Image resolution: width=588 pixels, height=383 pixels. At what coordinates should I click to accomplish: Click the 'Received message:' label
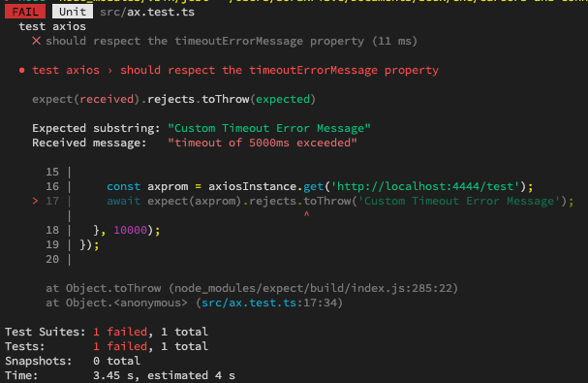tap(89, 143)
